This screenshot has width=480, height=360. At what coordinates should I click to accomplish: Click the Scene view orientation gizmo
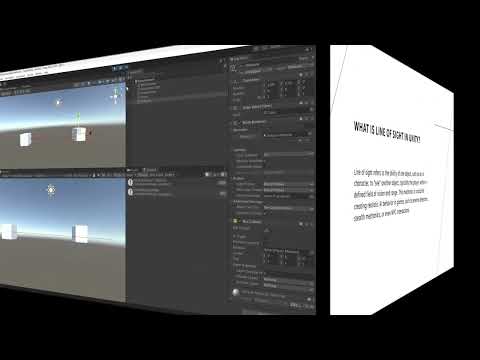point(116,96)
